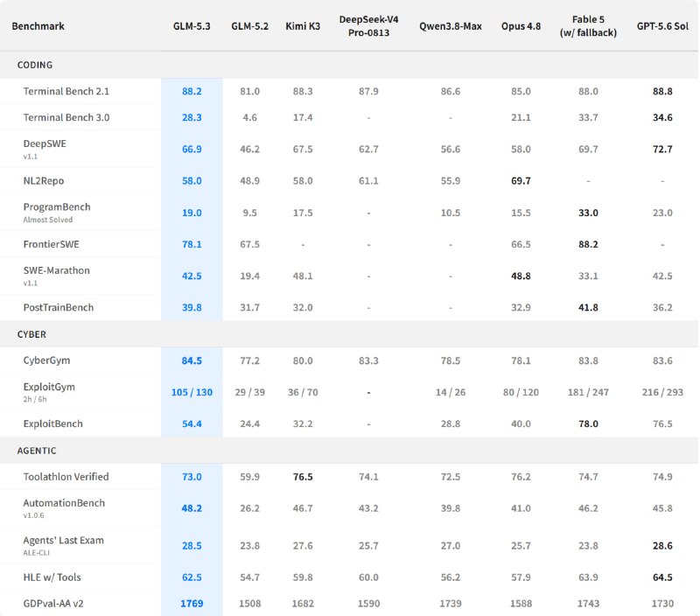Click the CYBER section label
The image size is (700, 616).
(31, 334)
